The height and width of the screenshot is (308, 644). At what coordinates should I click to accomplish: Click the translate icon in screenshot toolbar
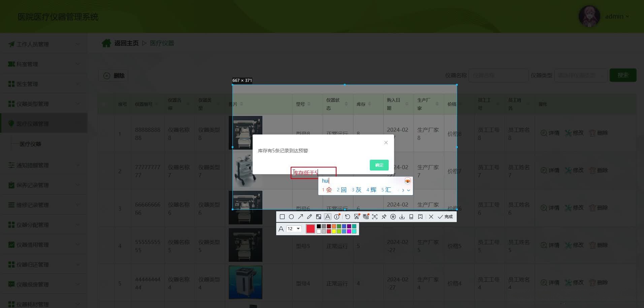(x=366, y=217)
